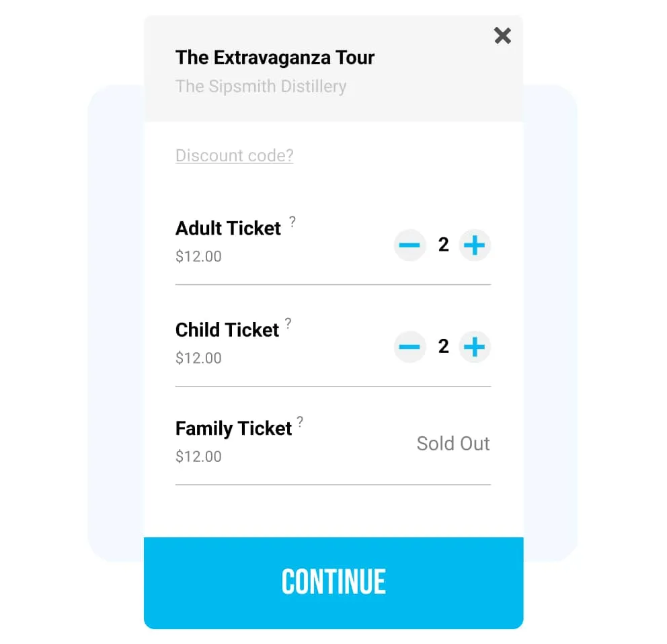
Task: Open the Discount code entry
Action: (234, 155)
